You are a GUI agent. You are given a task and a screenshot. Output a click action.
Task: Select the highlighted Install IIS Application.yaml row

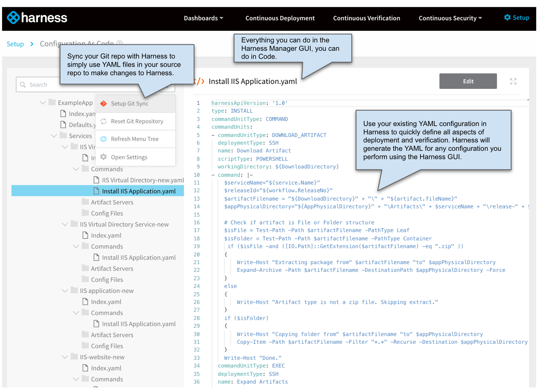(98, 191)
